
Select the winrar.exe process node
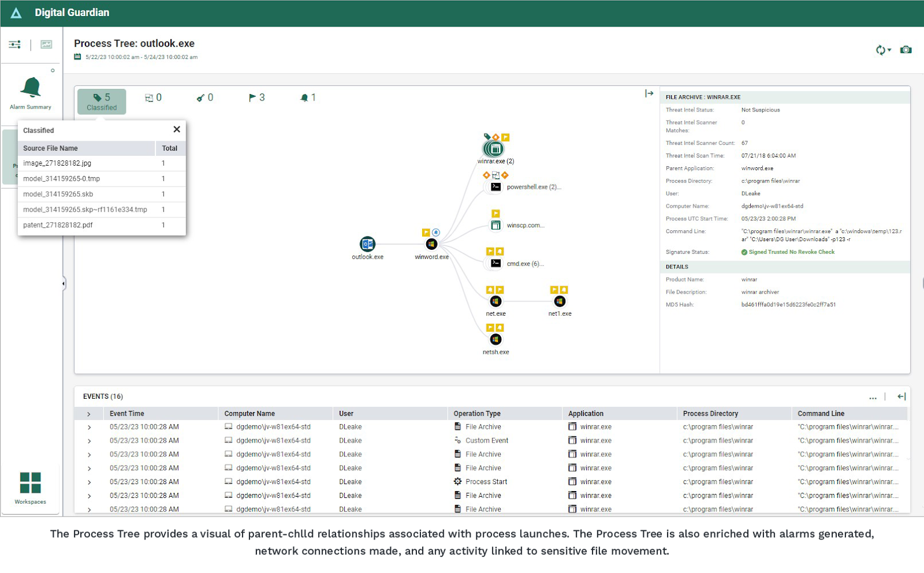point(494,149)
